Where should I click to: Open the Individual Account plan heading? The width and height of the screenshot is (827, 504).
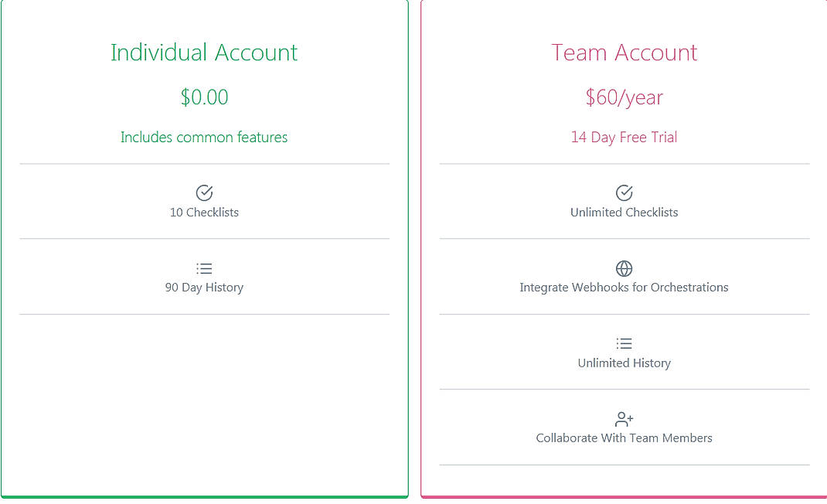point(204,53)
